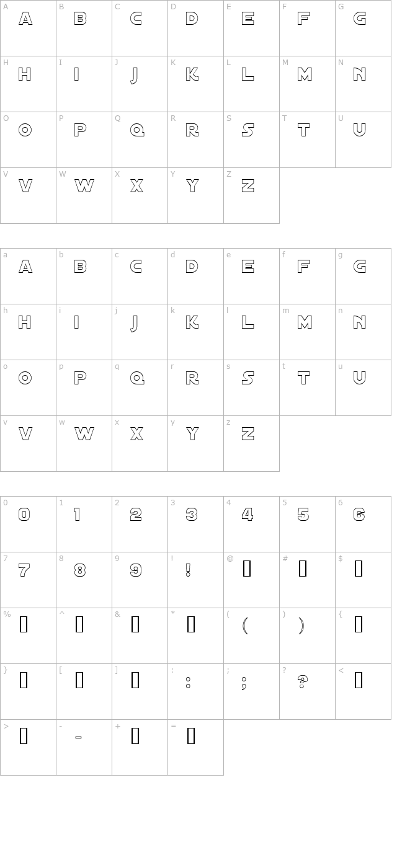Choose the semicolon glyph cell
The width and height of the screenshot is (397, 868).
coord(251,691)
